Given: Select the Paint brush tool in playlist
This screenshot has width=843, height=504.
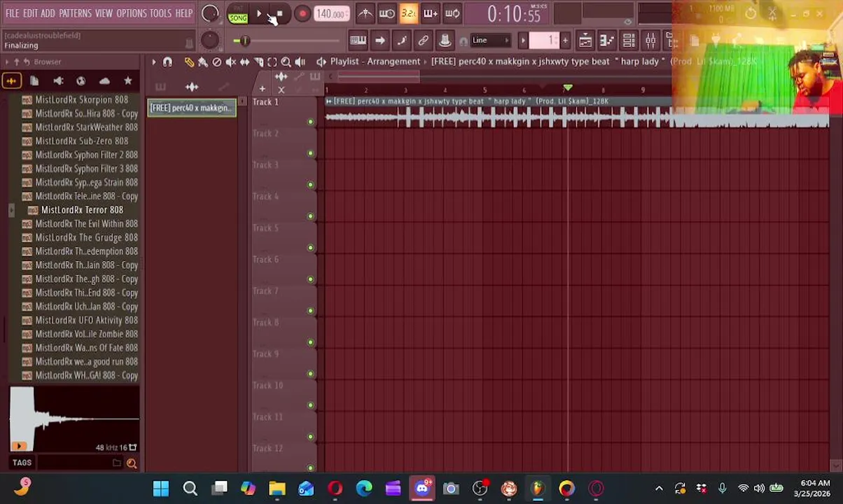Looking at the screenshot, I should pyautogui.click(x=203, y=62).
